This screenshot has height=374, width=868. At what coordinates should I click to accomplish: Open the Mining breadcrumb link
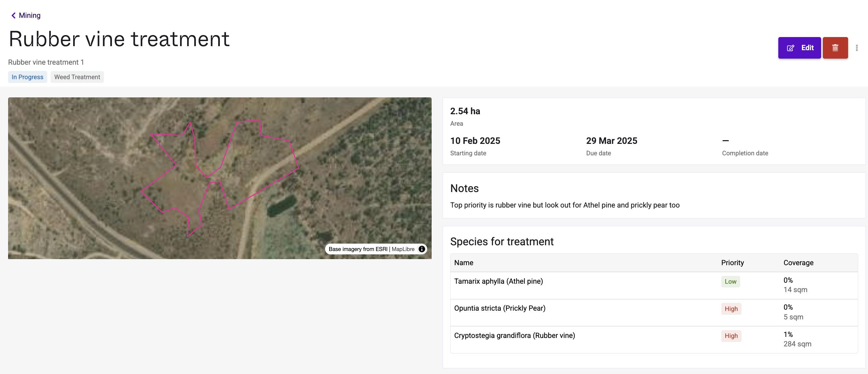pyautogui.click(x=30, y=15)
